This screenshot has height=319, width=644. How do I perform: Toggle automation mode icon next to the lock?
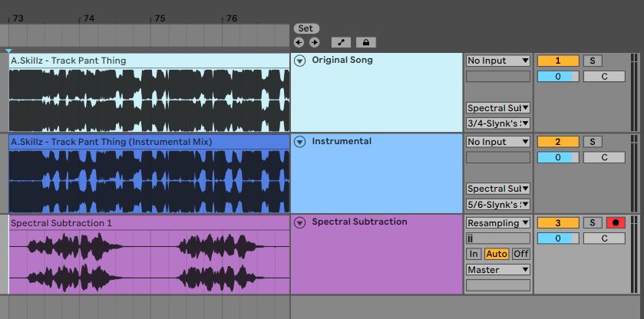340,42
